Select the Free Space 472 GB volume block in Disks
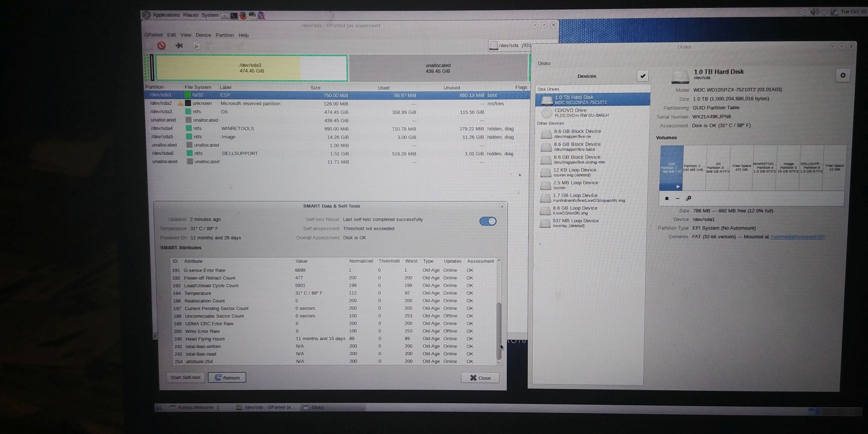This screenshot has width=868, height=434. pos(741,168)
